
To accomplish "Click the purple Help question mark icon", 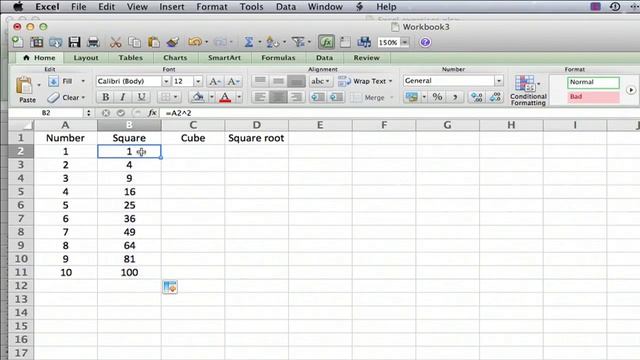I will [x=425, y=42].
